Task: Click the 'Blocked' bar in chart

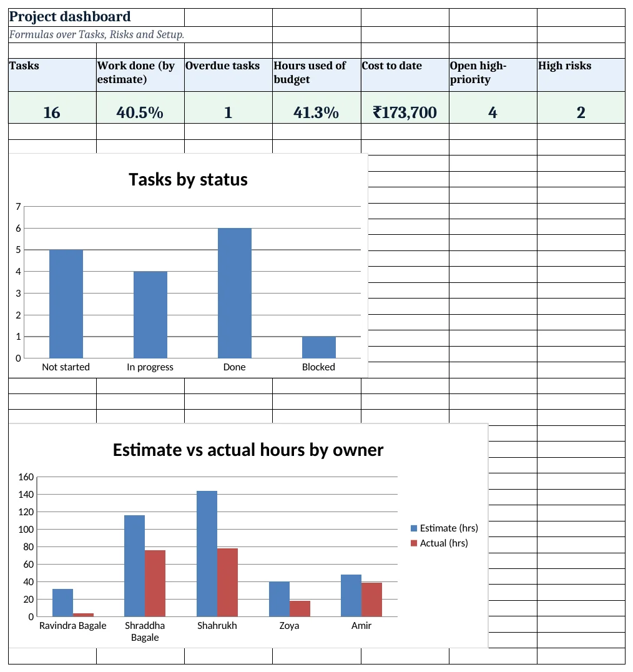Action: tap(319, 348)
